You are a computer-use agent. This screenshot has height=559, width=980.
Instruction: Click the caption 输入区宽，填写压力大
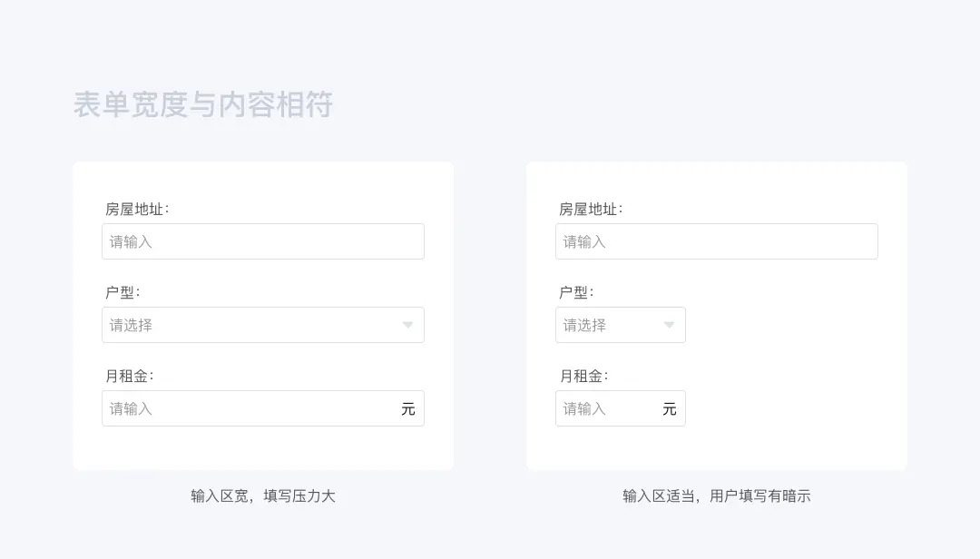263,495
